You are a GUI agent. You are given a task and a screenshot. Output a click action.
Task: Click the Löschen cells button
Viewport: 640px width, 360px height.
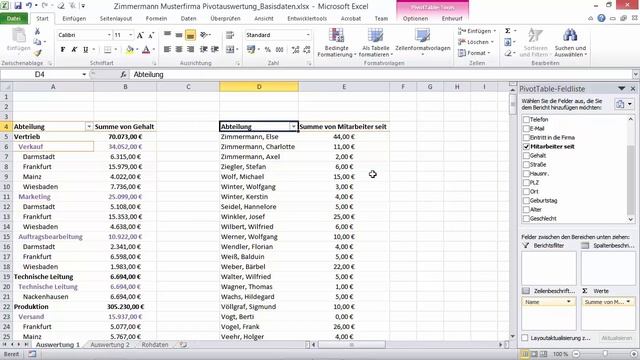pos(476,42)
